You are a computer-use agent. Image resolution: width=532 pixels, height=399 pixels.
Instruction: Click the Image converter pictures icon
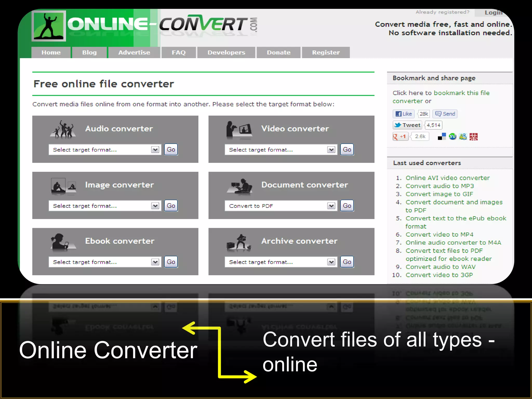pyautogui.click(x=63, y=186)
